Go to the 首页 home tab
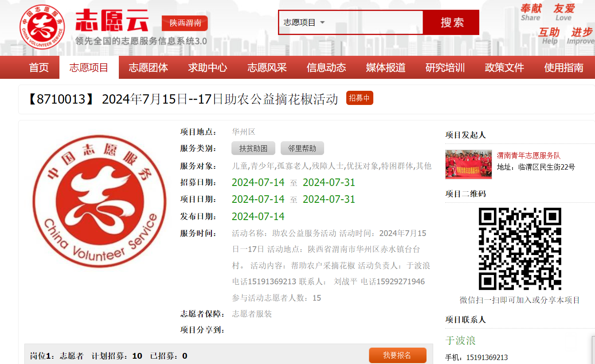Screen dimensions: 595x364 click(x=39, y=68)
